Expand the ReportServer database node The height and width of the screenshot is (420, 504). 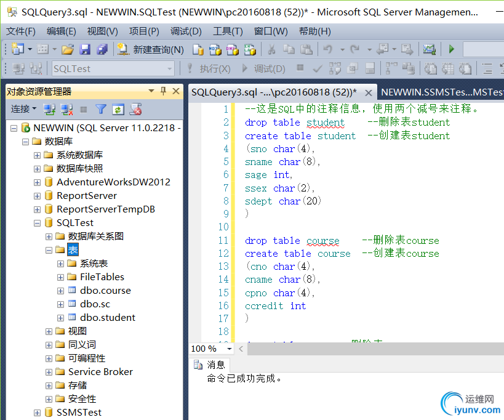38,196
